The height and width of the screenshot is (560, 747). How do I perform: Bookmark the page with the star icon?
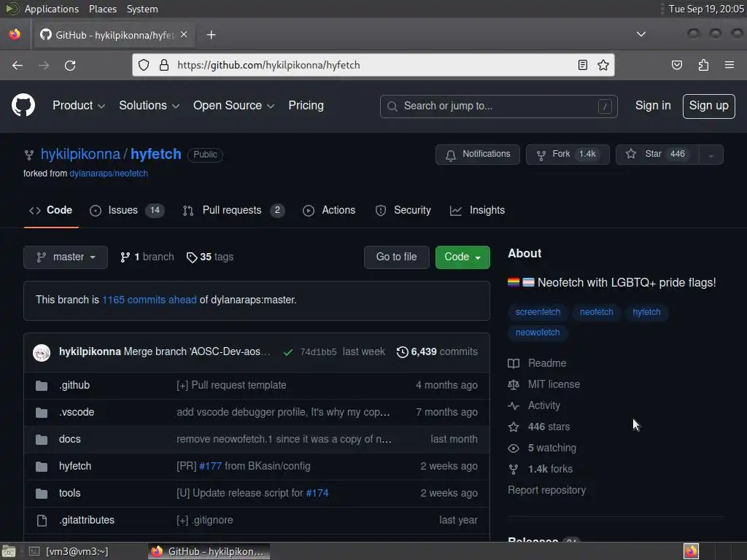(603, 65)
